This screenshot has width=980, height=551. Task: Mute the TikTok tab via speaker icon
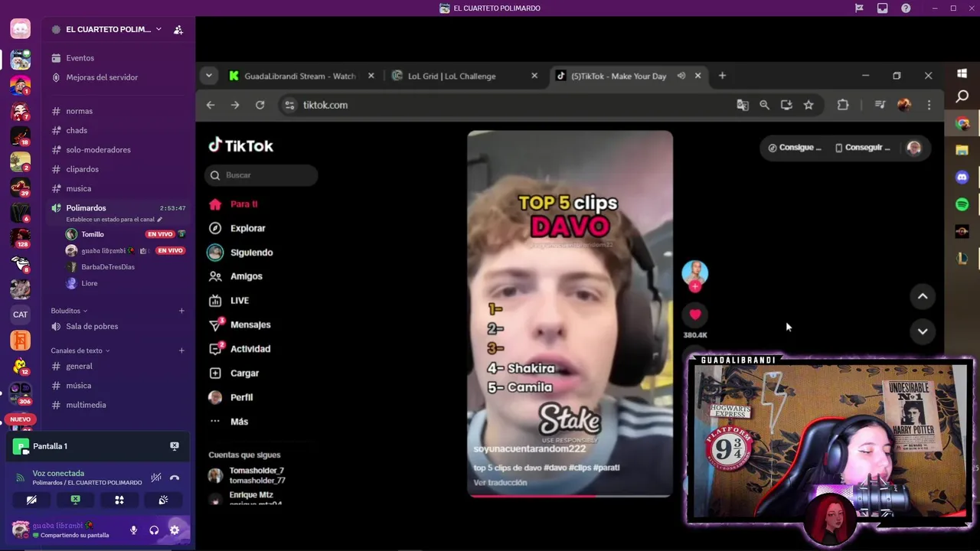[x=681, y=76]
